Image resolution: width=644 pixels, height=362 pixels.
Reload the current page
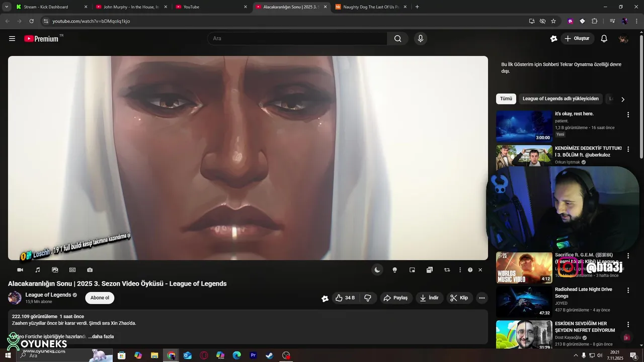point(31,21)
